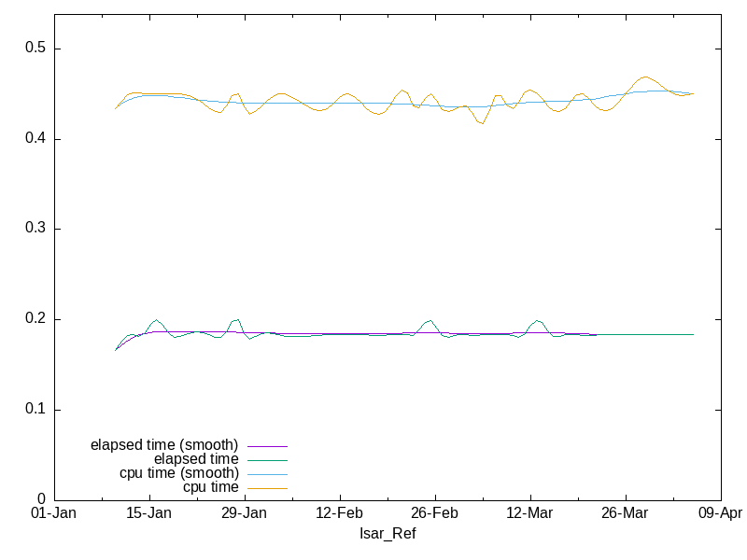Click the purple line sample for elapsed time (smooth)

[266, 446]
